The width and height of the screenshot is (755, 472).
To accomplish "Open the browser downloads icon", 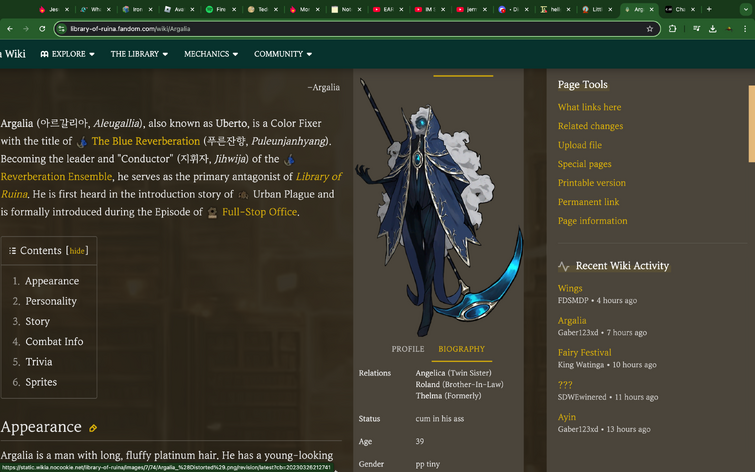I will click(x=713, y=29).
